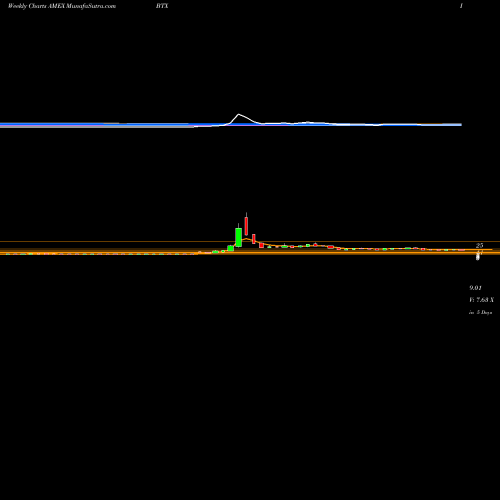Click the volume text V: 7.63
500x500 pixels.
tap(481, 300)
